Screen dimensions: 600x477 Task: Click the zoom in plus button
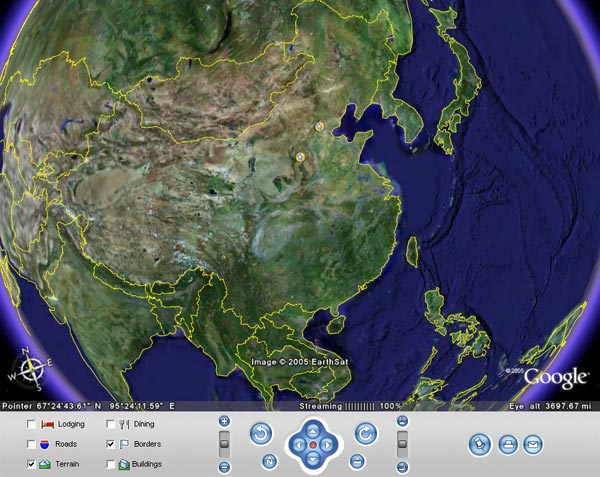pos(225,422)
